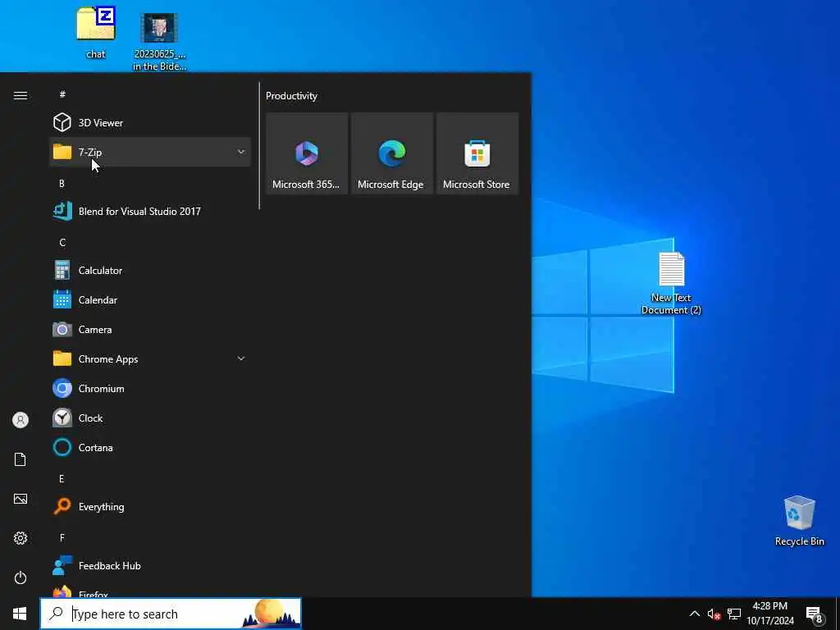Select New Text Document (2) on desktop
The height and width of the screenshot is (630, 840).
[671, 283]
